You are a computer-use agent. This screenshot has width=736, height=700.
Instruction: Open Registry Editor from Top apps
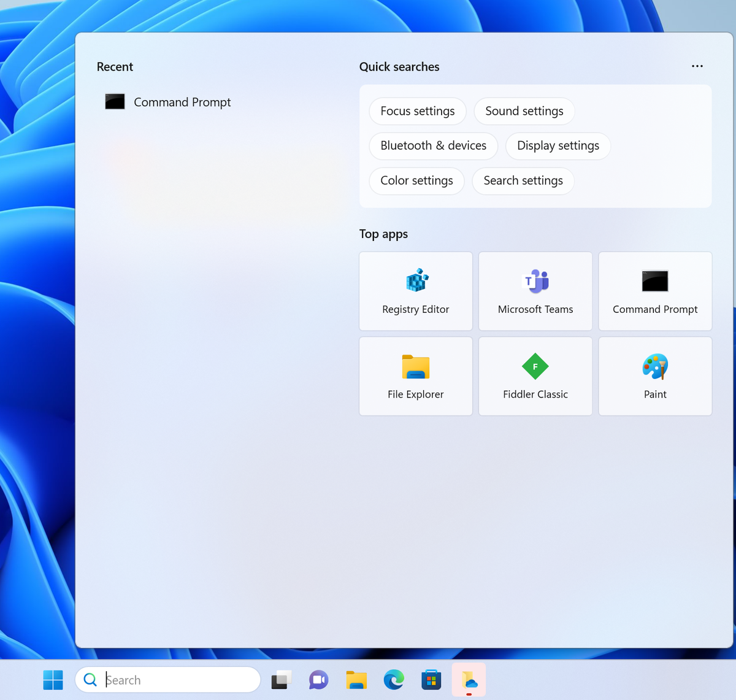pyautogui.click(x=415, y=291)
